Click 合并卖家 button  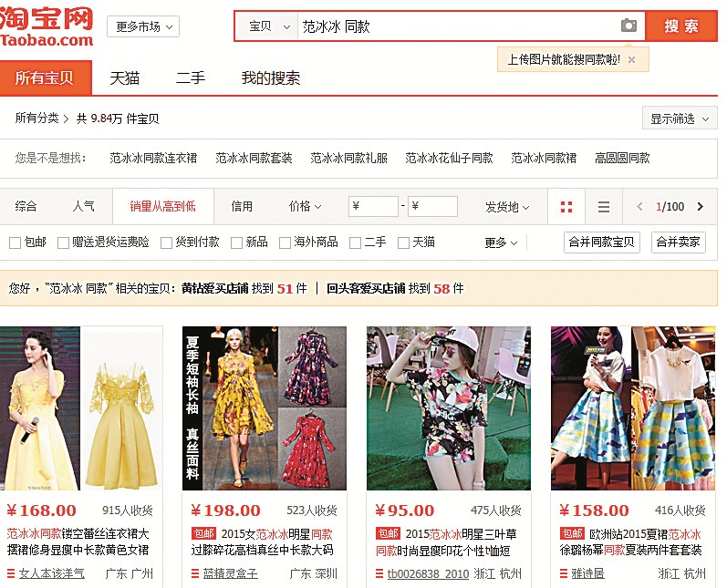[x=679, y=242]
